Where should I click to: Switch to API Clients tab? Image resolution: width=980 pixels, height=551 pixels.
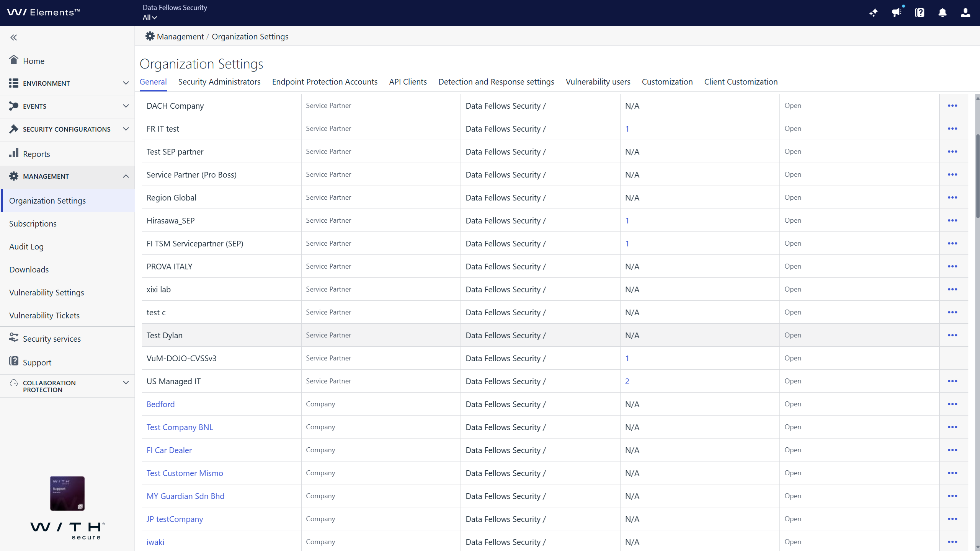point(408,82)
